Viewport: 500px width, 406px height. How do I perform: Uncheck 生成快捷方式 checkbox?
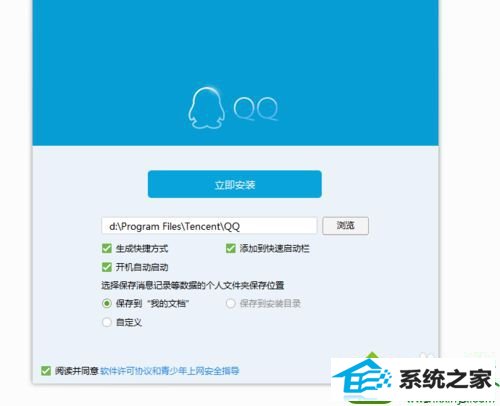(x=107, y=248)
